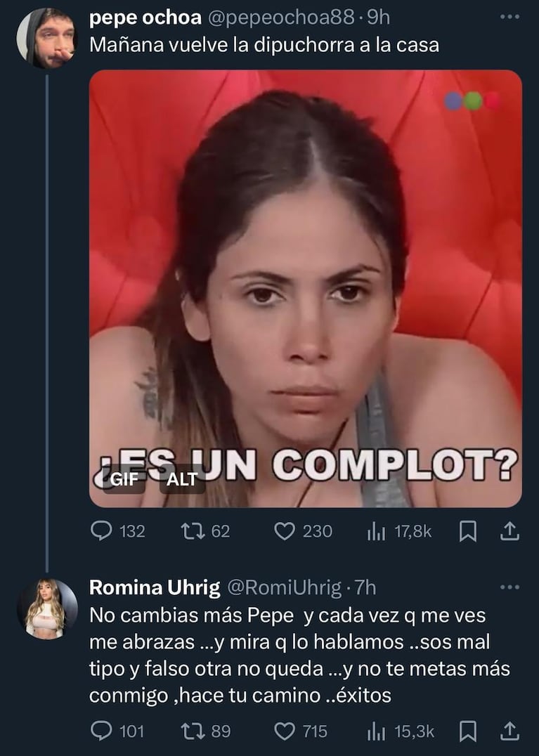Viewport: 539px width, 756px height.
Task: Play the GIF by its badge
Action: point(123,481)
